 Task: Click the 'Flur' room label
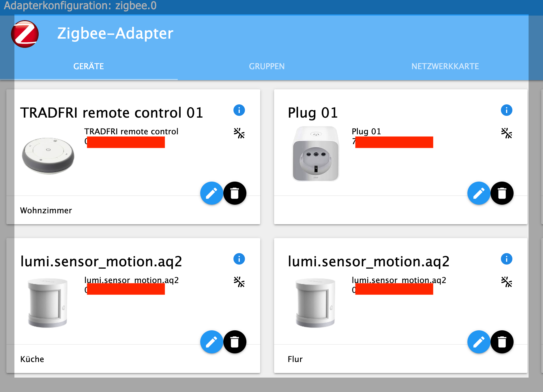coord(295,359)
